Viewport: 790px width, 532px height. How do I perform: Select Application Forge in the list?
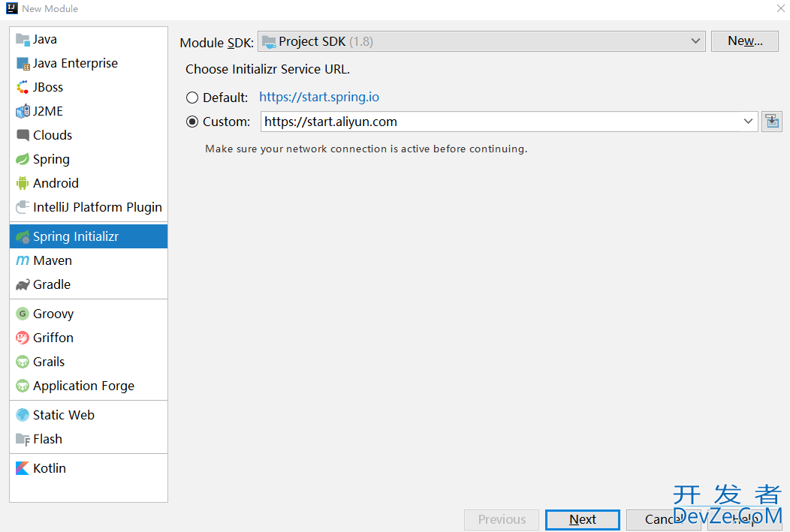click(89, 386)
